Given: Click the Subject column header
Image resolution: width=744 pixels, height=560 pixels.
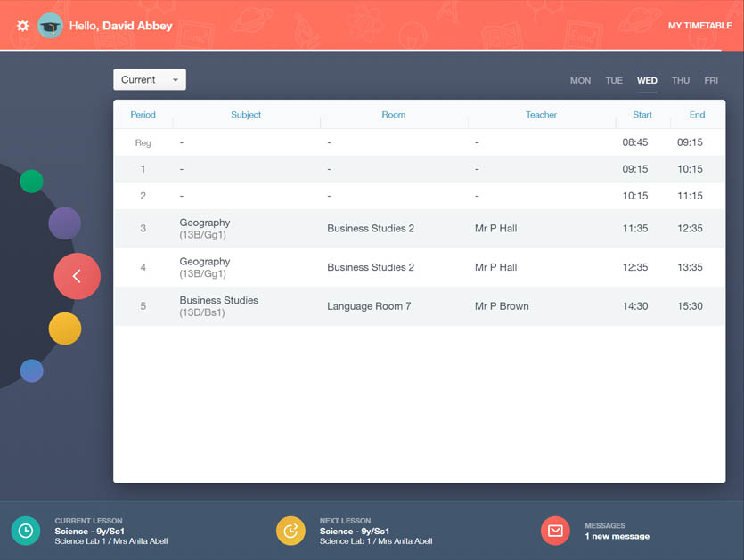Looking at the screenshot, I should 246,115.
